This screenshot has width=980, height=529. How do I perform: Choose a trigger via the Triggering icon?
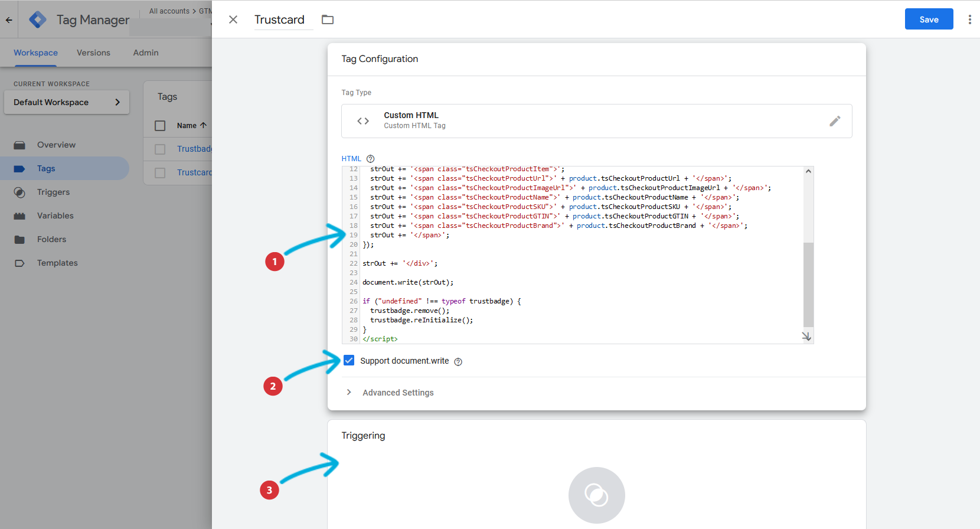tap(596, 495)
